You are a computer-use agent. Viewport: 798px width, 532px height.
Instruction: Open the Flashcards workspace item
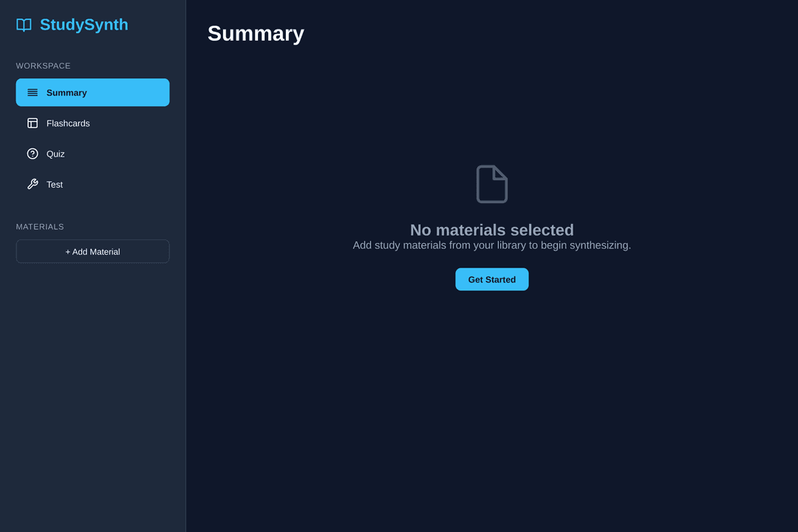tap(92, 123)
